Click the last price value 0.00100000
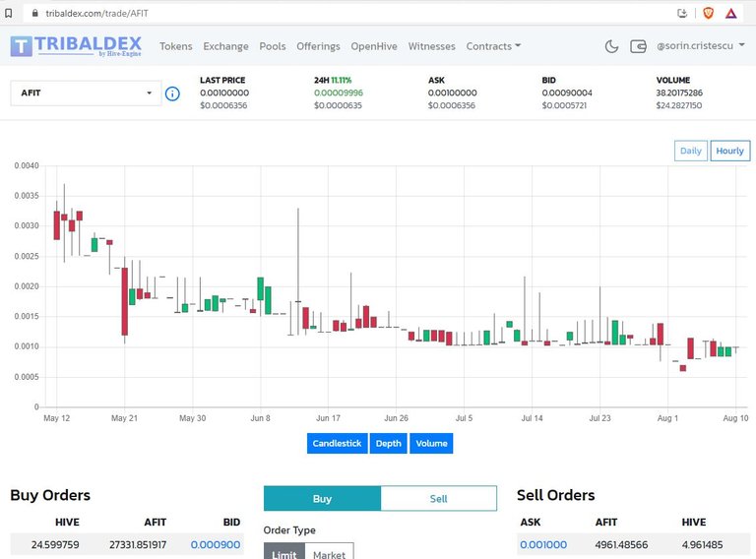Screen dimensions: 756x559 224,93
